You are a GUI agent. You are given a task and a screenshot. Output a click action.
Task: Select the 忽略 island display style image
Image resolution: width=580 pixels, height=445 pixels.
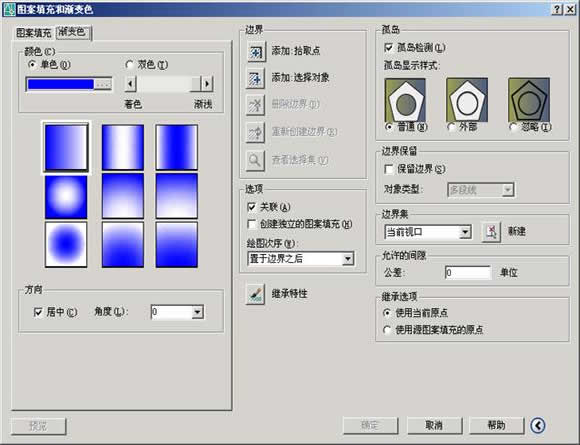[529, 100]
